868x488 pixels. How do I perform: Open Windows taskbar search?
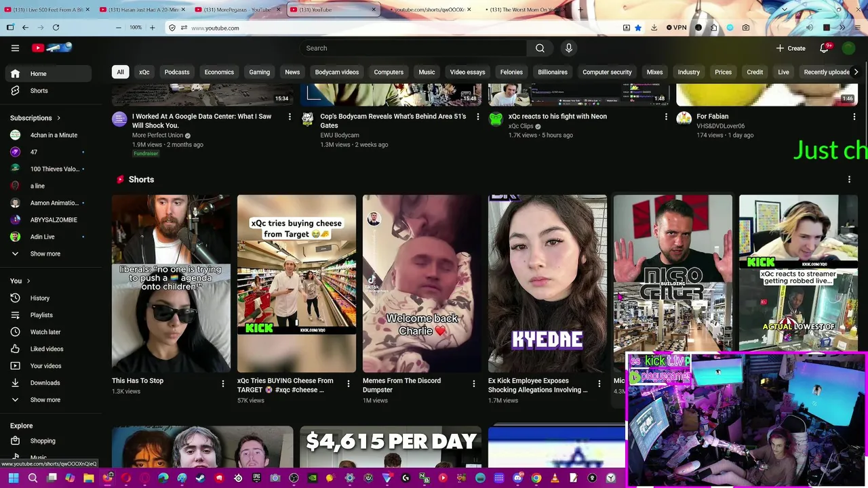[33, 479]
